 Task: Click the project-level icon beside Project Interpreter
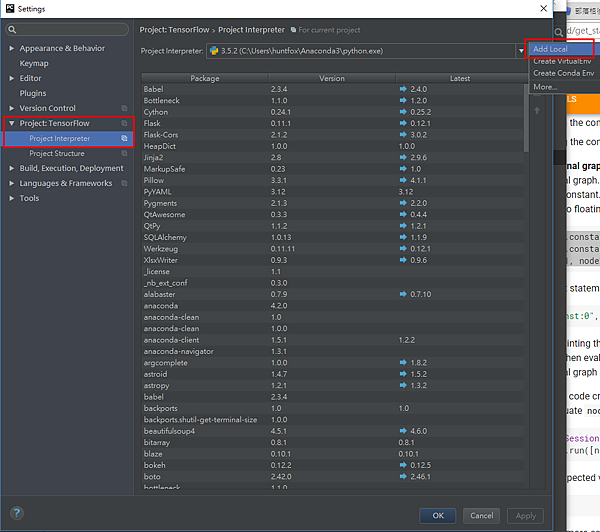click(124, 138)
